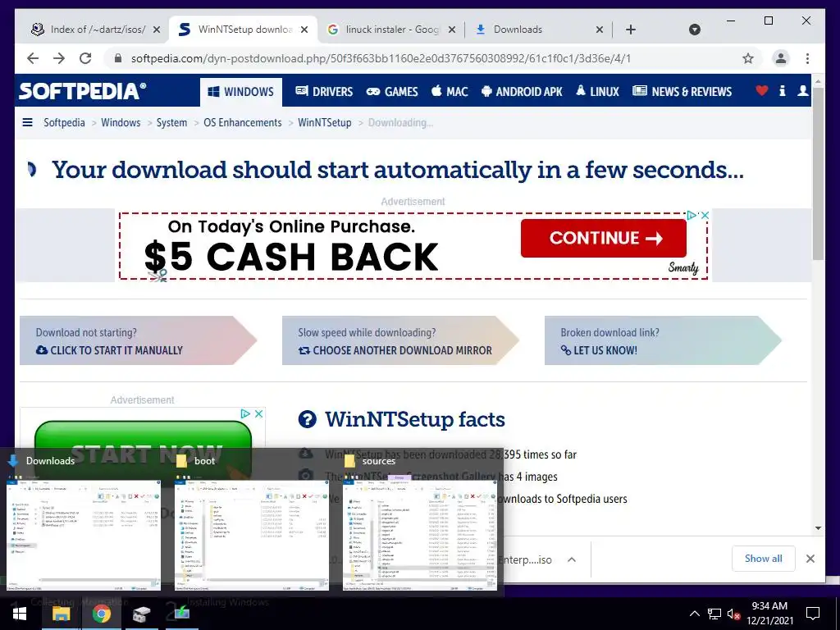Open the notification center
This screenshot has height=630, width=840.
coord(813,614)
